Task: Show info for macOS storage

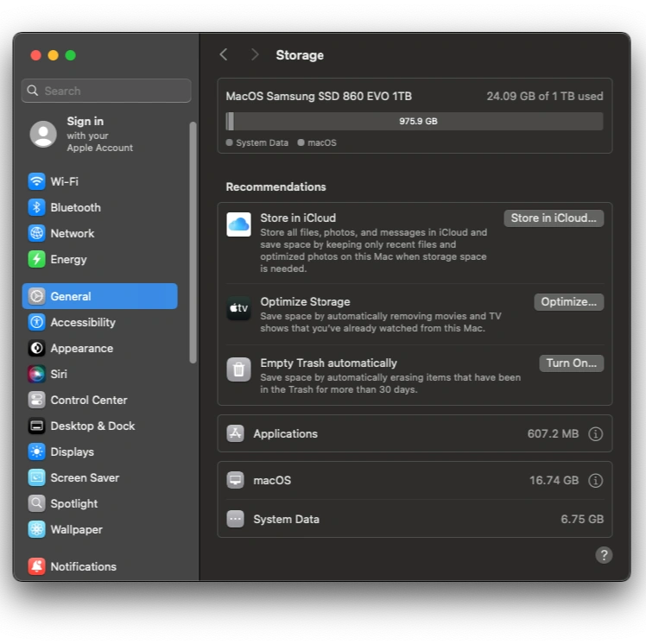Action: coord(596,481)
